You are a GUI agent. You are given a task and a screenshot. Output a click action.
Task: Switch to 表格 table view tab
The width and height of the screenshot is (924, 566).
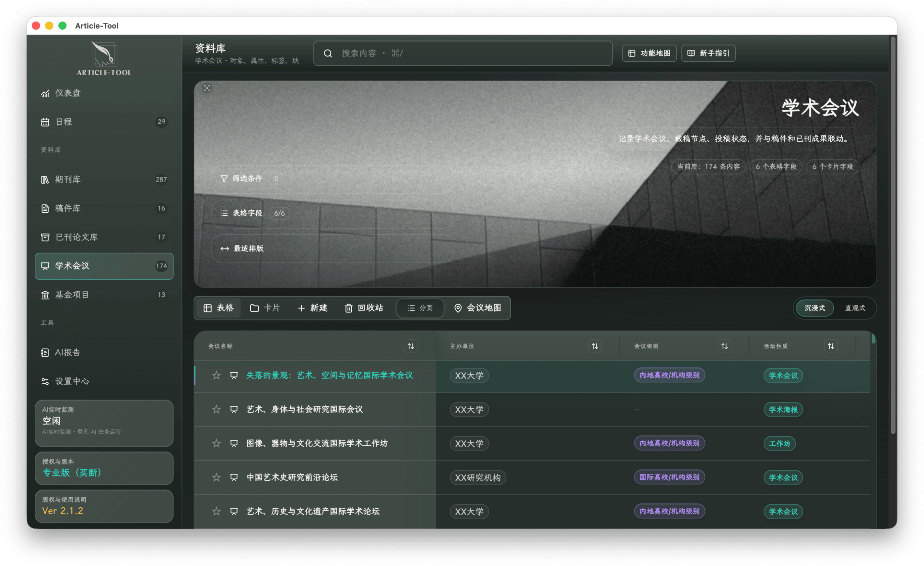coord(218,308)
